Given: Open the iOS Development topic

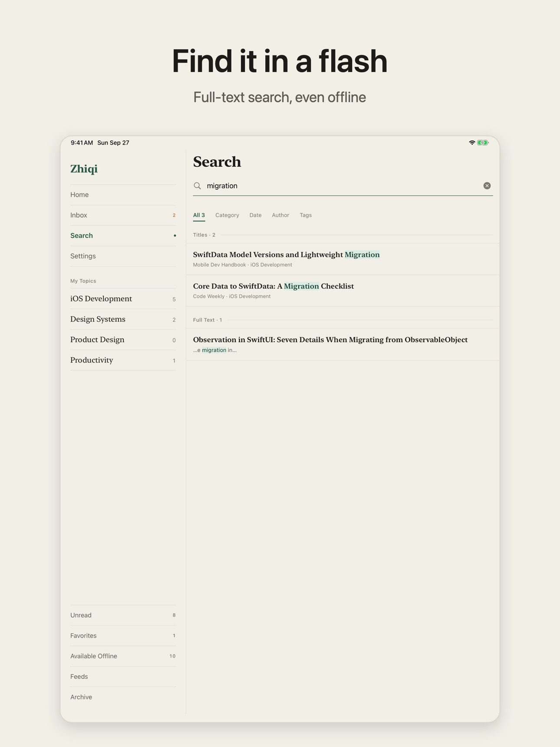Looking at the screenshot, I should pyautogui.click(x=123, y=299).
